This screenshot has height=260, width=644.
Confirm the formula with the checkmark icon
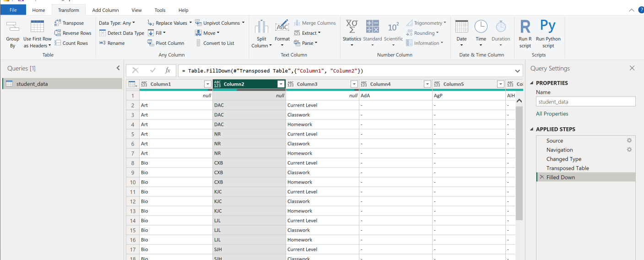(x=152, y=70)
